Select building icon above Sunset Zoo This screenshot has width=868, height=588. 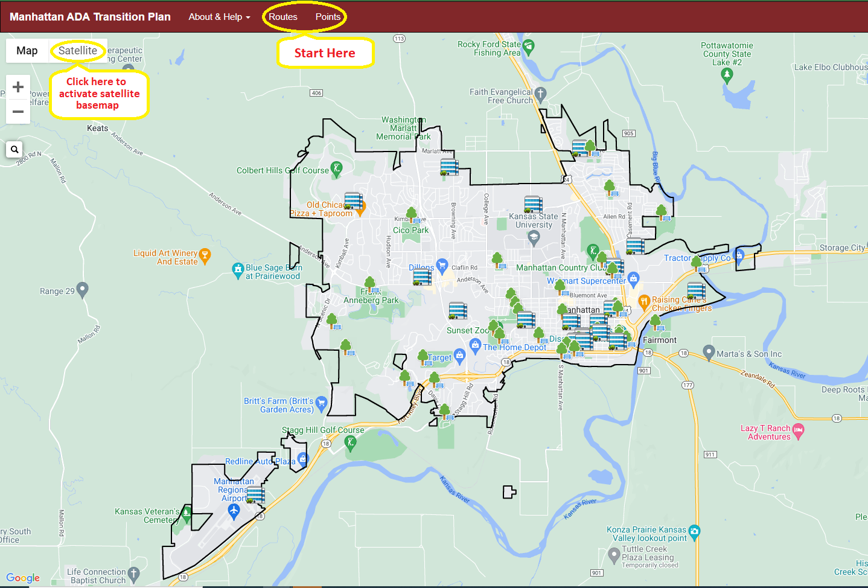tap(458, 311)
